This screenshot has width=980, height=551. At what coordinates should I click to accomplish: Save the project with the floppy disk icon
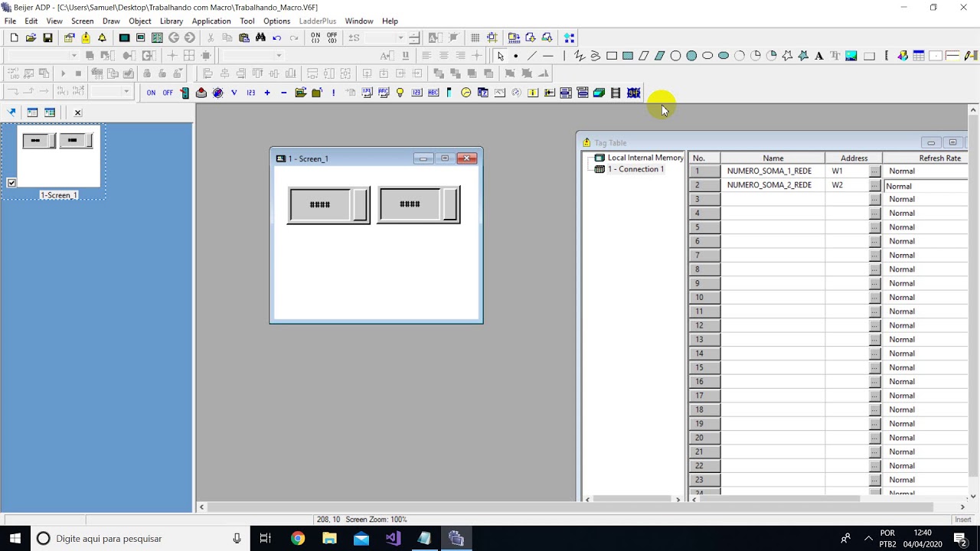pos(47,37)
